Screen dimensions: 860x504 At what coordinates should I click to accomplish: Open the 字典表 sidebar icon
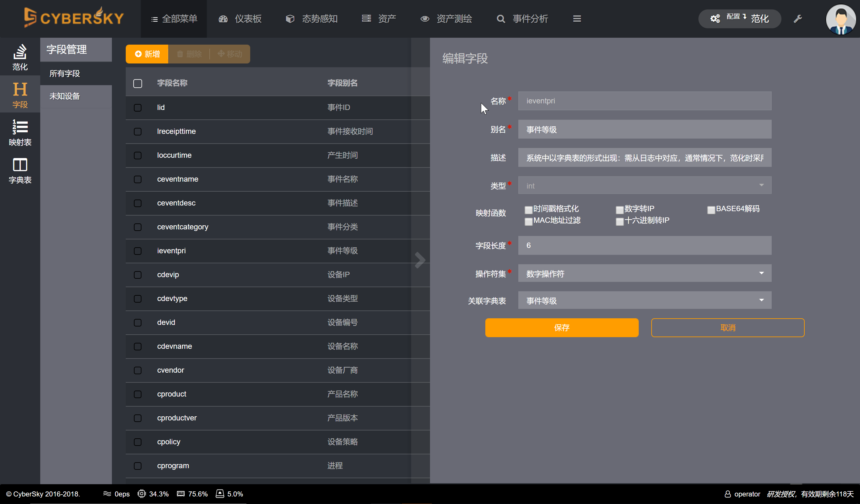point(20,170)
